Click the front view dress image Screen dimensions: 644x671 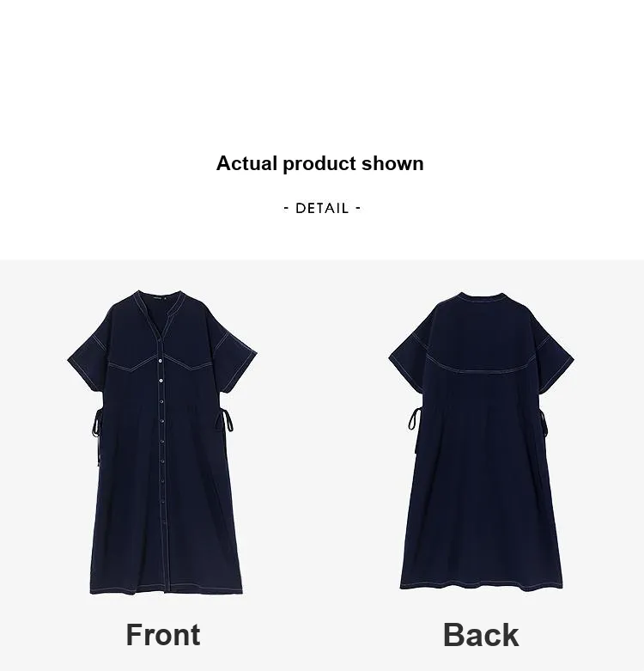click(x=162, y=442)
